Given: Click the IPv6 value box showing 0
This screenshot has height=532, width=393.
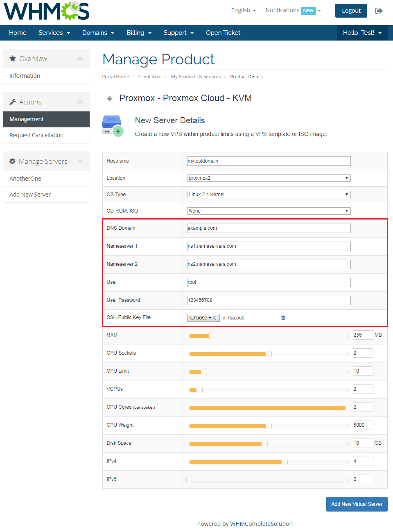Looking at the screenshot, I should (x=363, y=479).
